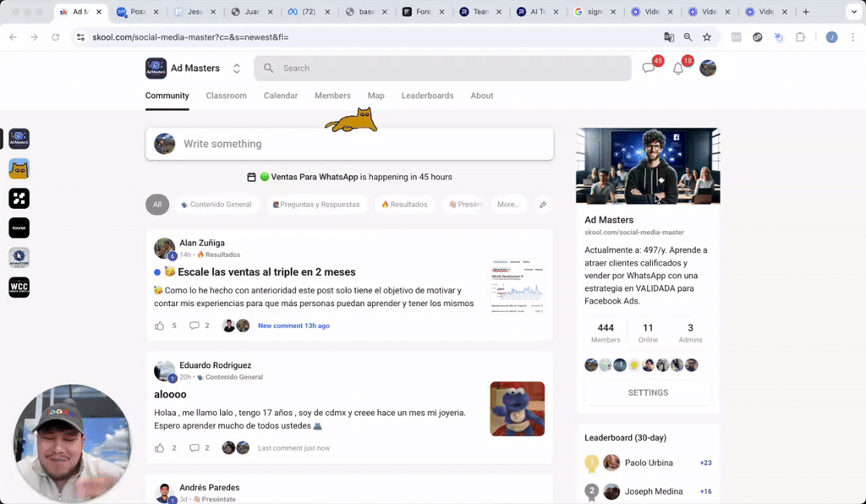This screenshot has height=504, width=866.
Task: Filter by Resultados category
Action: click(405, 205)
